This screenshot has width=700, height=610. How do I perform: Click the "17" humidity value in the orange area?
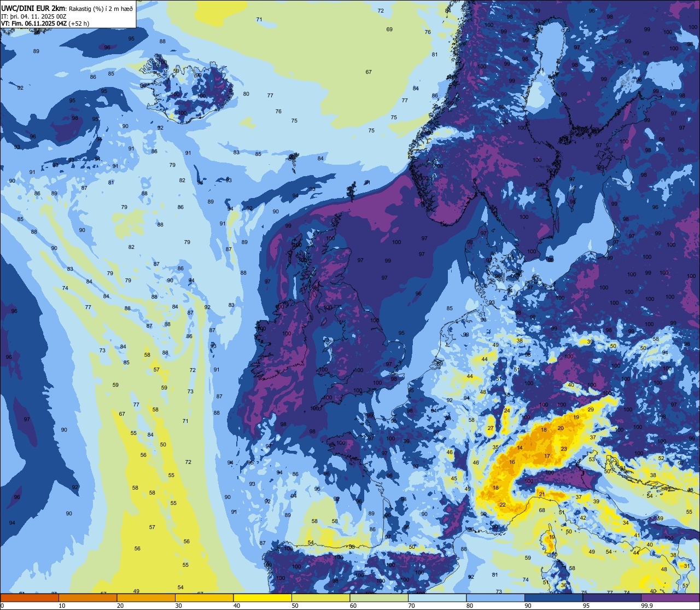(x=547, y=456)
